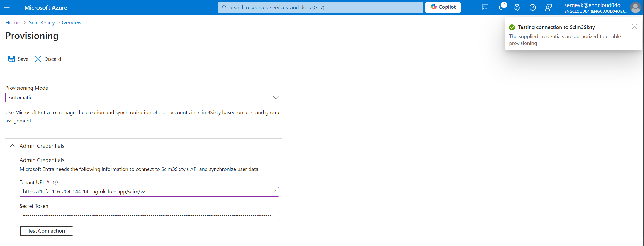The height and width of the screenshot is (246, 644).
Task: Open the more options ellipsis beside Provisioning
Action: tap(71, 36)
